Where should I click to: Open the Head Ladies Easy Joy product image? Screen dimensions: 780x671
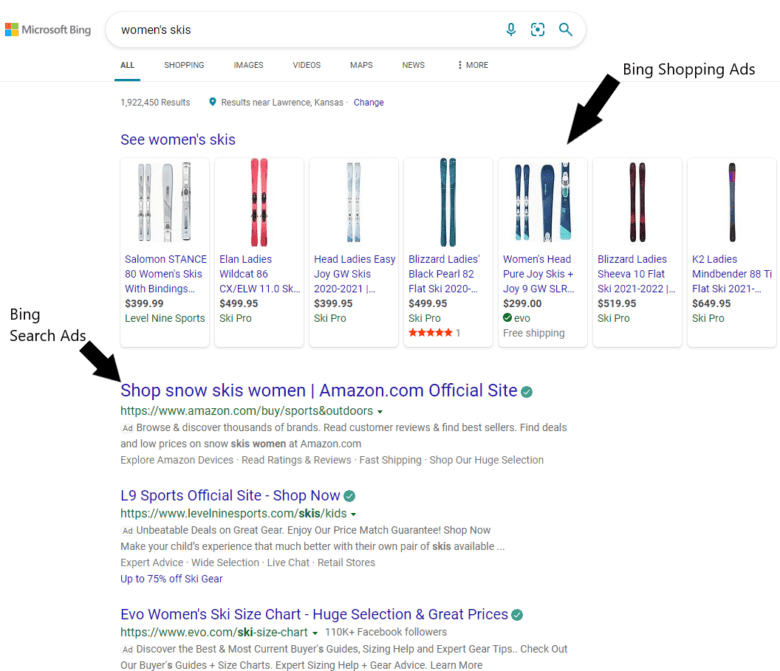click(353, 202)
